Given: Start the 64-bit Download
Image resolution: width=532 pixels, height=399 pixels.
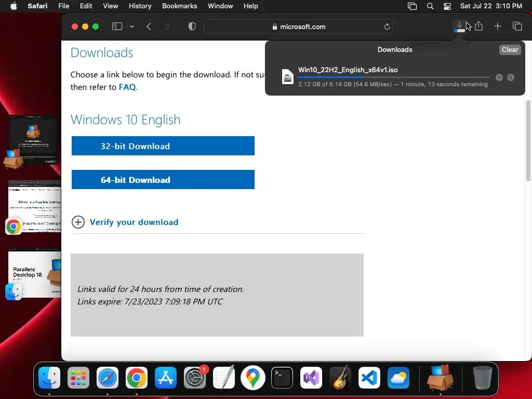Looking at the screenshot, I should [x=163, y=179].
